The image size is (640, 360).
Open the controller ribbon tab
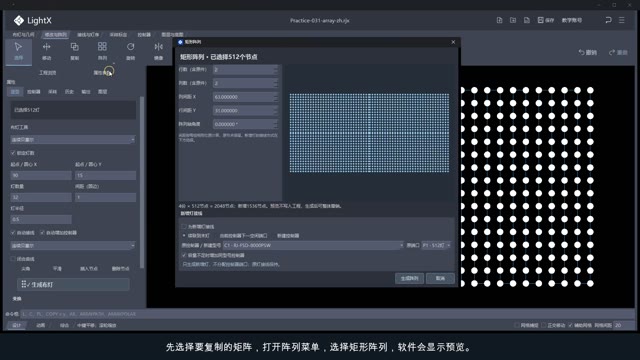(144, 35)
